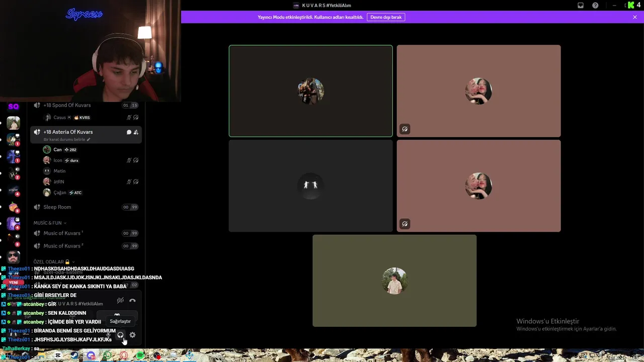Open the Discord inbox icon
Viewport: 644px width, 362px height.
click(x=581, y=6)
